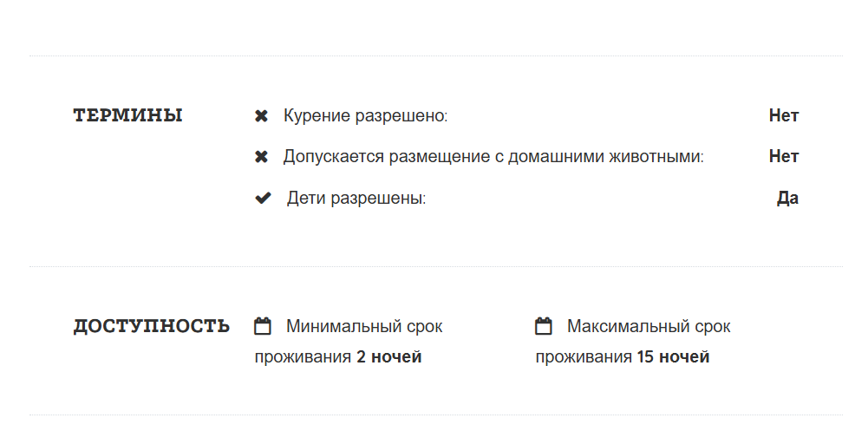Click the Нет value for pets
868x444 pixels.
pyautogui.click(x=783, y=157)
